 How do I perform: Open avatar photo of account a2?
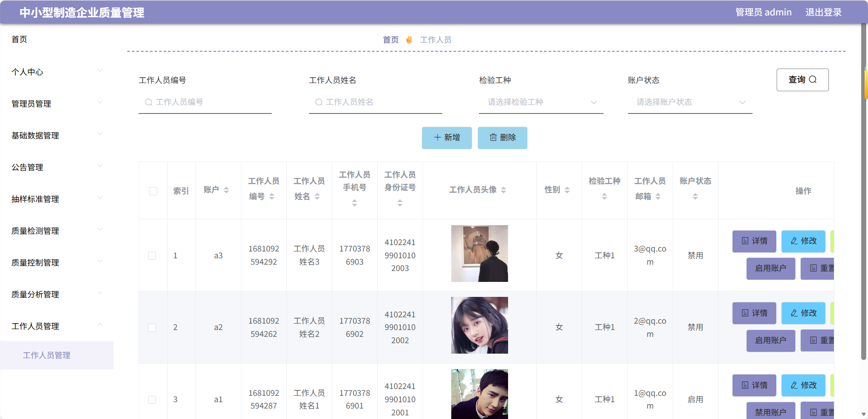[x=479, y=325]
